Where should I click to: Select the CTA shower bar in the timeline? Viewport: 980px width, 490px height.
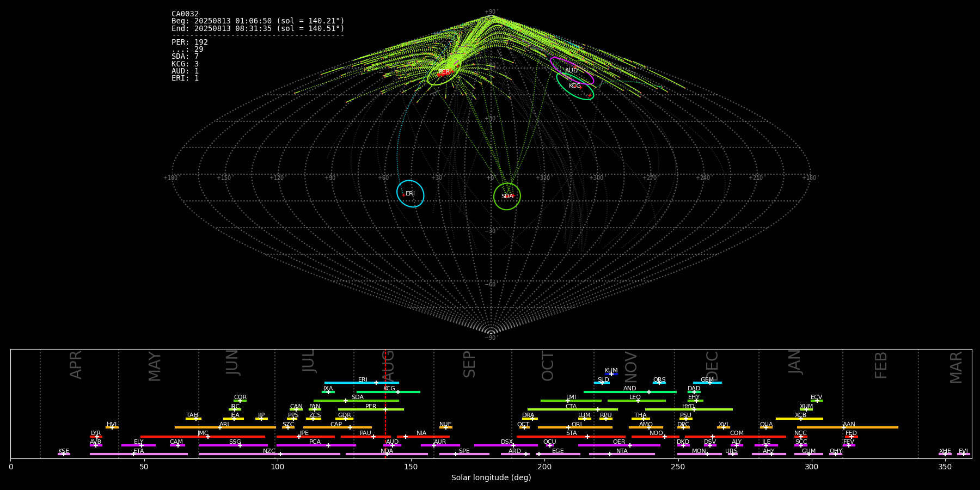[x=573, y=409]
